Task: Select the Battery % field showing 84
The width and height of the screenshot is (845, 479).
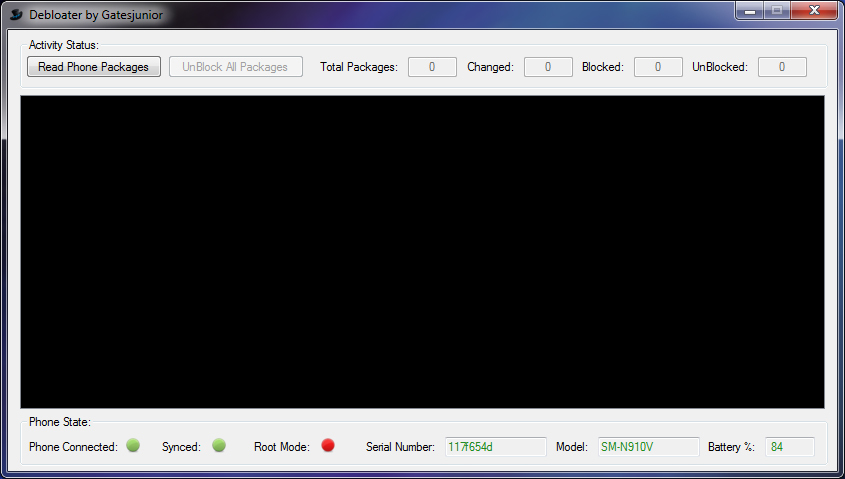Action: tap(789, 446)
